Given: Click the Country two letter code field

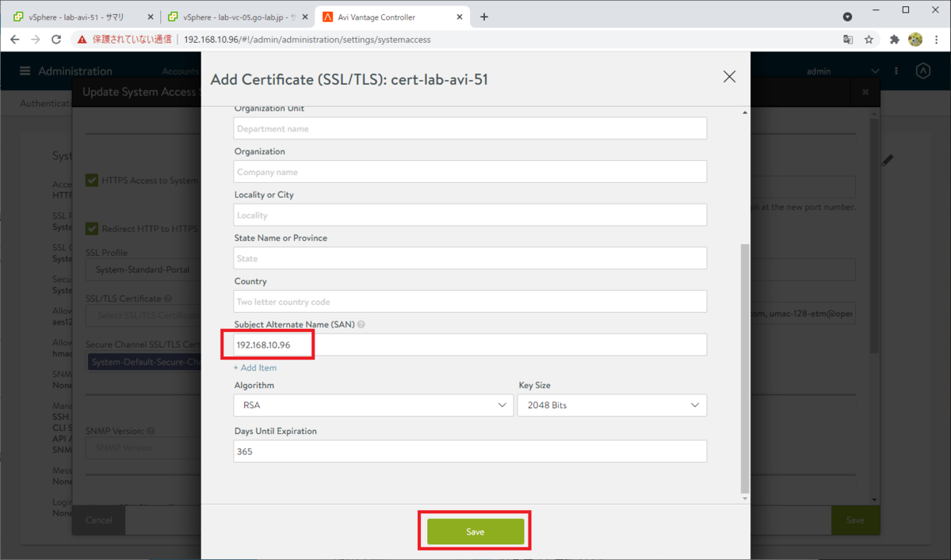Looking at the screenshot, I should pos(470,302).
